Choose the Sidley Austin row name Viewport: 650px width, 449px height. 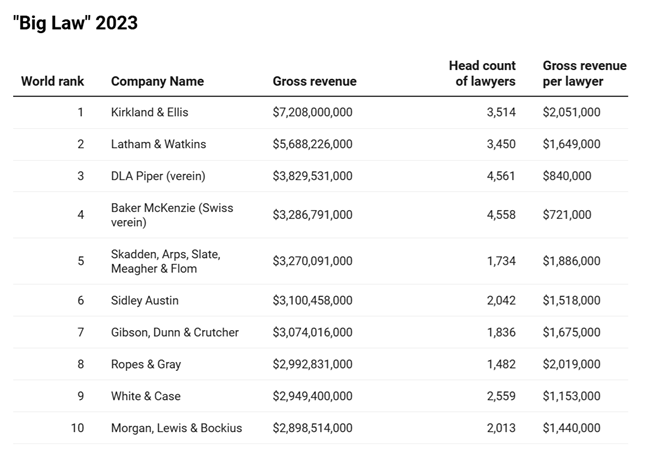144,300
